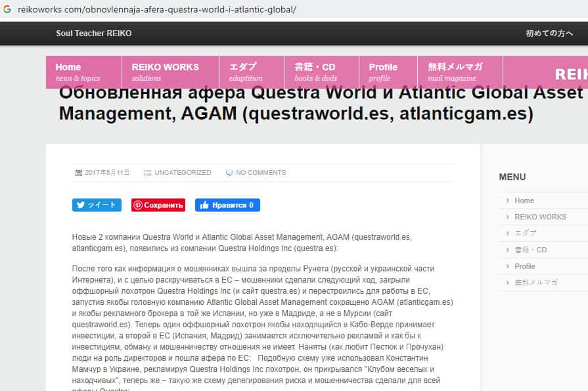Open the NO COMMENTS link
588x391 pixels.
point(261,173)
